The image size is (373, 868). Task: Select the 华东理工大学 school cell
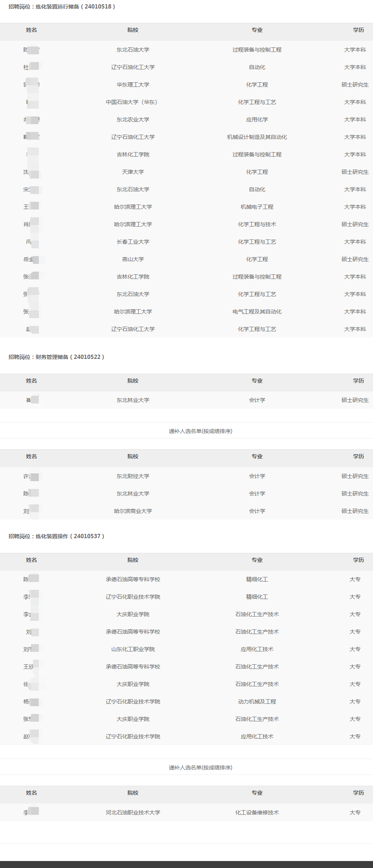[133, 85]
